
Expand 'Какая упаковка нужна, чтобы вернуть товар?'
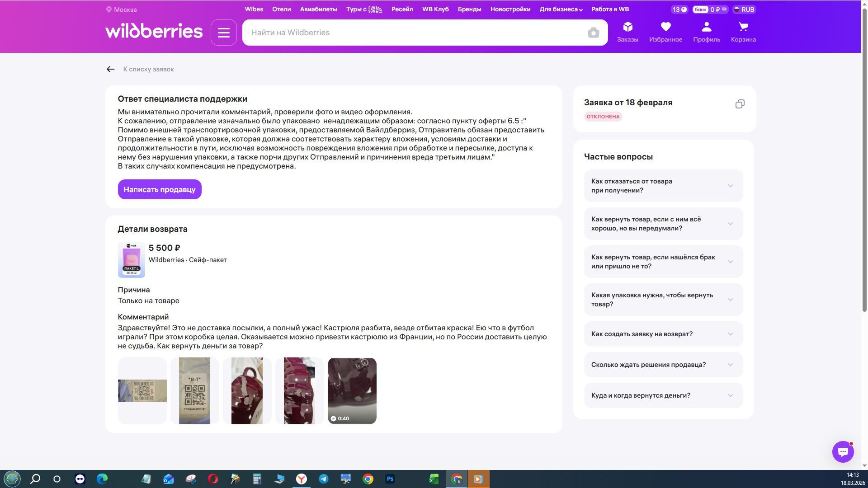[x=663, y=300]
